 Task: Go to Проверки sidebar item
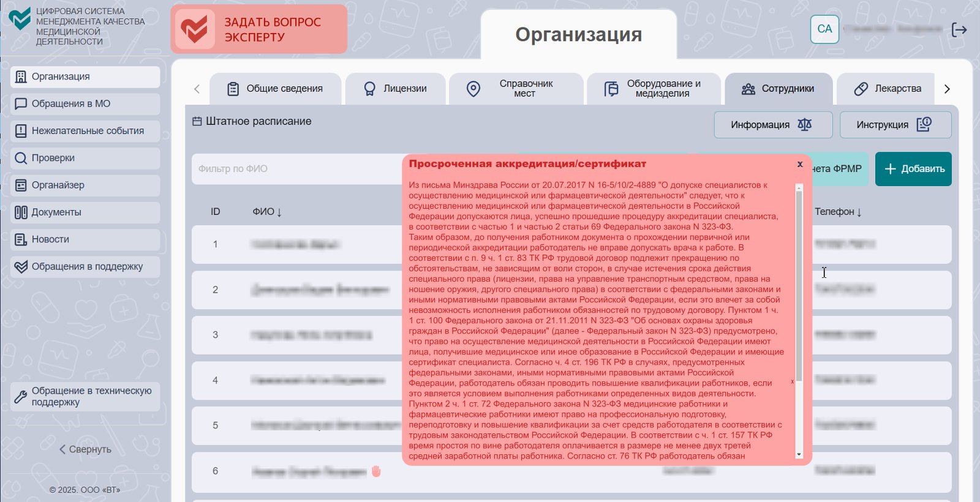click(85, 158)
